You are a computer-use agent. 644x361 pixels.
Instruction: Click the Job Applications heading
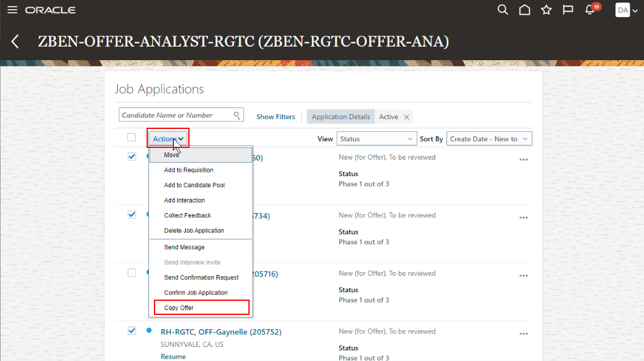click(159, 89)
